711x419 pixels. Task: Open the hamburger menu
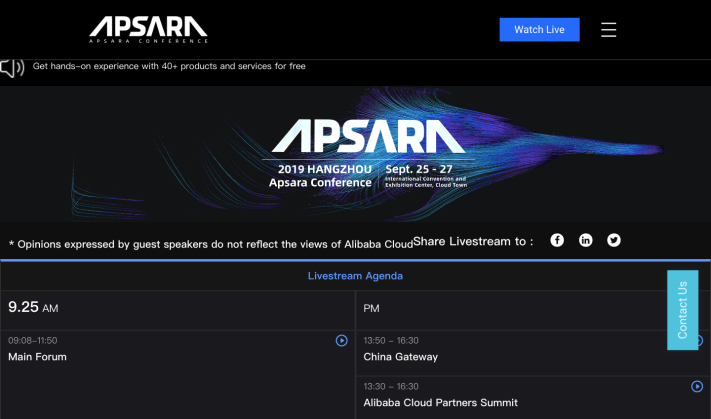click(609, 30)
